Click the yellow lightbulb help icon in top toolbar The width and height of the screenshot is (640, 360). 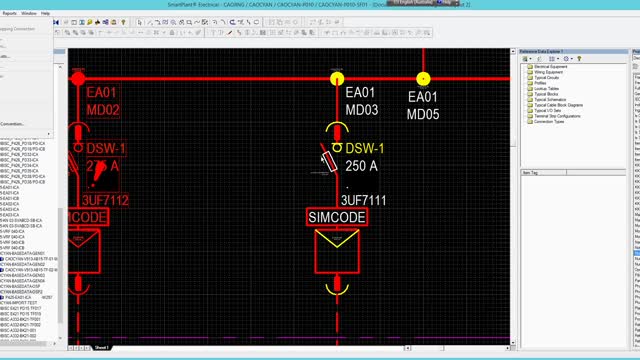[x=123, y=22]
